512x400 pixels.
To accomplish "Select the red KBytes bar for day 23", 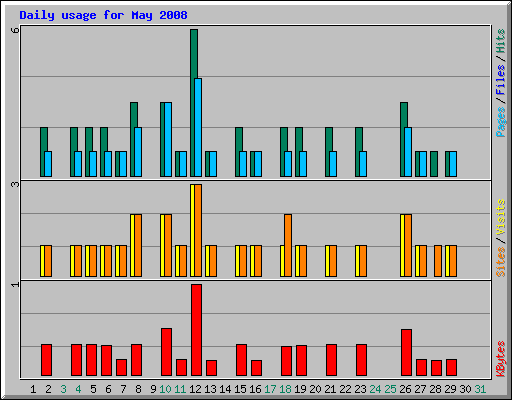I will tap(361, 360).
